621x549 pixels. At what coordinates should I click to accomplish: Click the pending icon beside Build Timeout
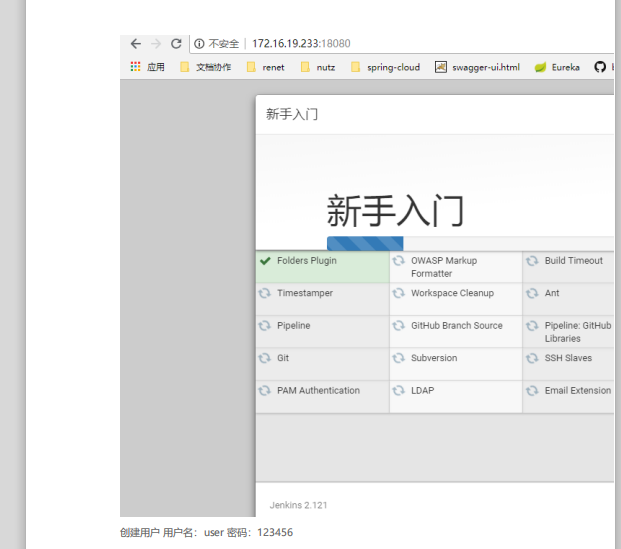(x=532, y=261)
